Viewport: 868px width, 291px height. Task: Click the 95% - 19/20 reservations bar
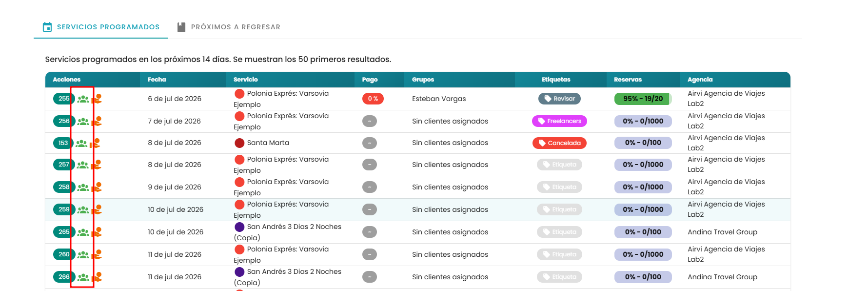(643, 99)
